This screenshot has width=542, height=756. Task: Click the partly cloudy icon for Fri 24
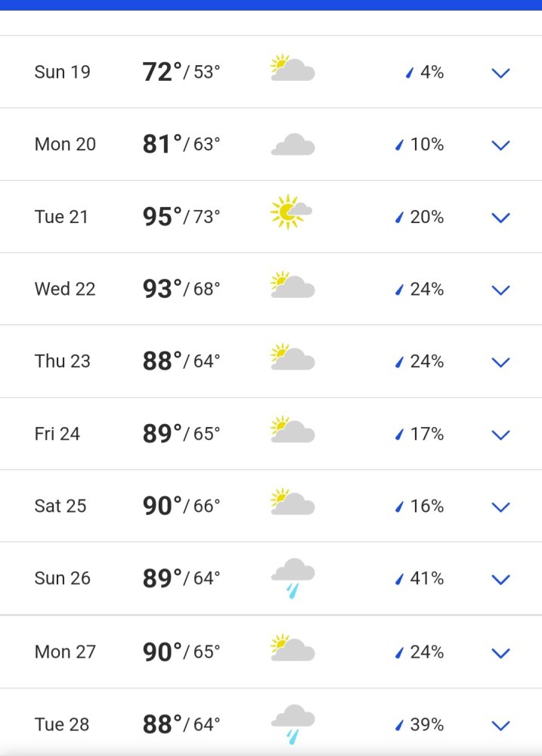(x=293, y=429)
